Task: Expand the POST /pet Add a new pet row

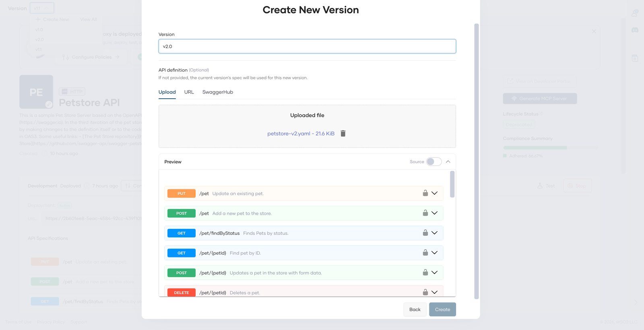Action: 434,213
